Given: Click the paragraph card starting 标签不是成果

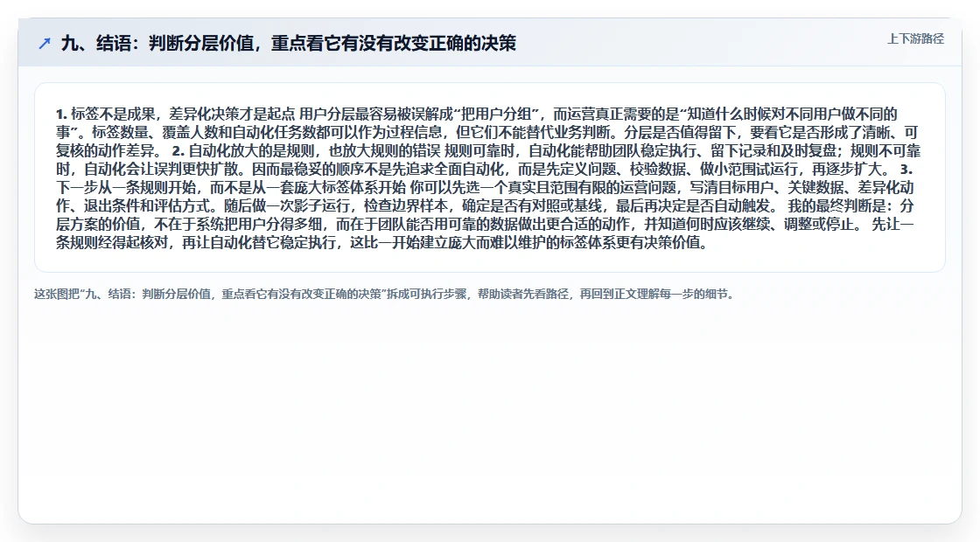Looking at the screenshot, I should pos(489,177).
